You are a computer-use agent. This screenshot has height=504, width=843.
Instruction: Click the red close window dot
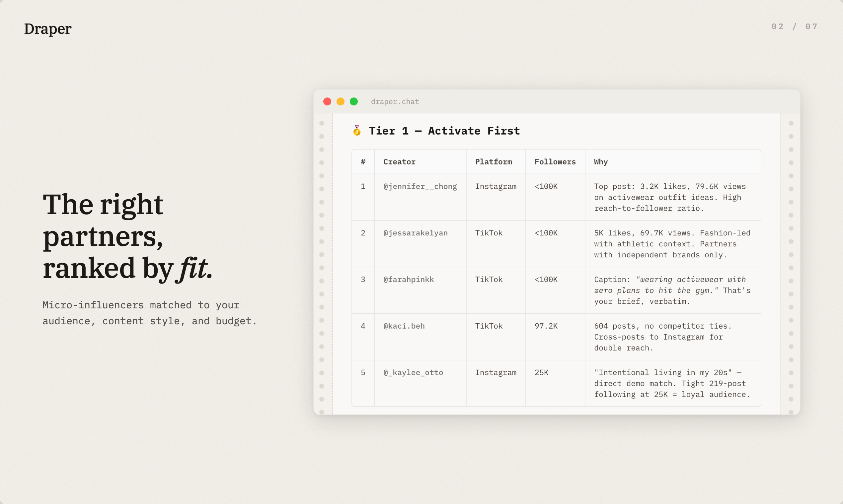(327, 101)
